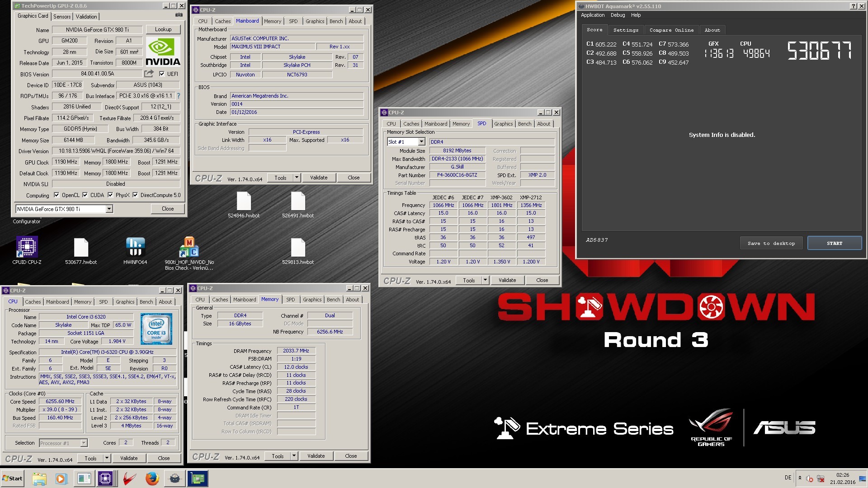The width and height of the screenshot is (868, 488).
Task: Select the 529813.hwbot desktop file
Action: click(298, 251)
